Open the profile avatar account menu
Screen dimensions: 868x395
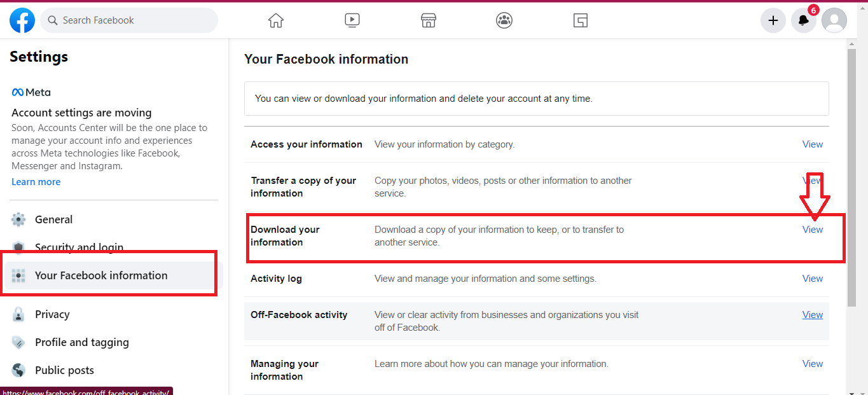(x=834, y=20)
